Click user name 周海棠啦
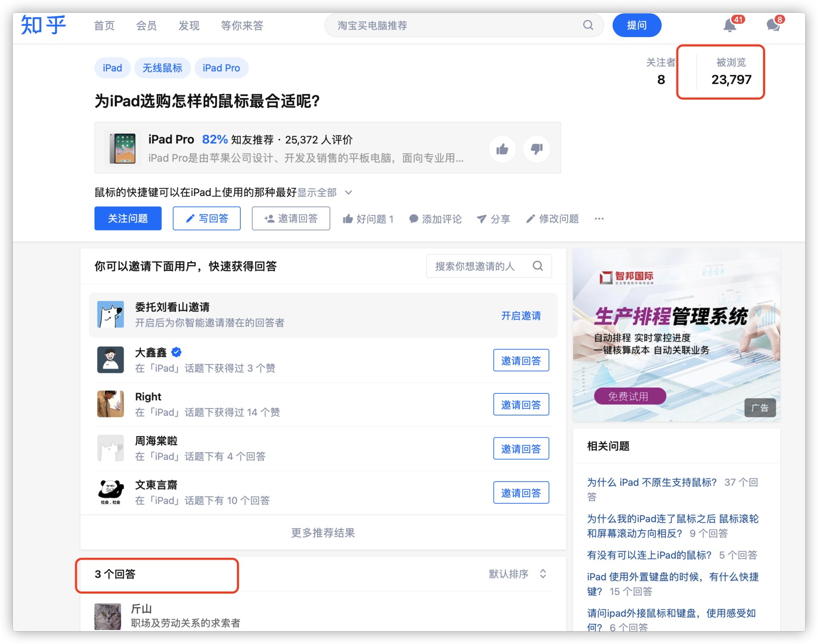Viewport: 818px width, 644px height. (x=156, y=440)
